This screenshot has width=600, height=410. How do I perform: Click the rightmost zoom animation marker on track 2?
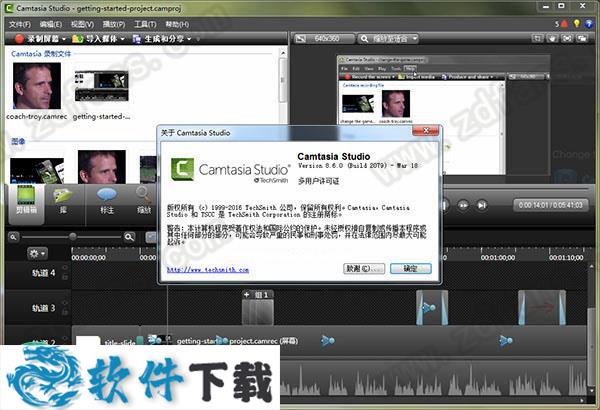[505, 340]
